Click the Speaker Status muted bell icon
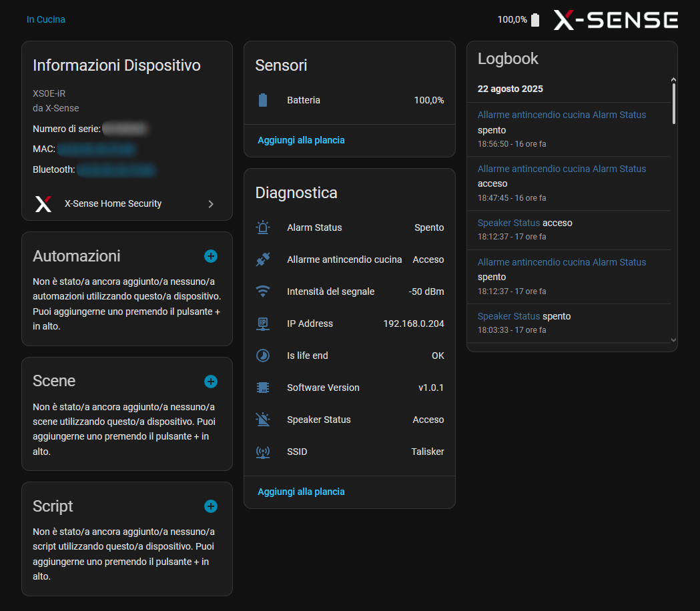This screenshot has width=700, height=611. pyautogui.click(x=263, y=420)
